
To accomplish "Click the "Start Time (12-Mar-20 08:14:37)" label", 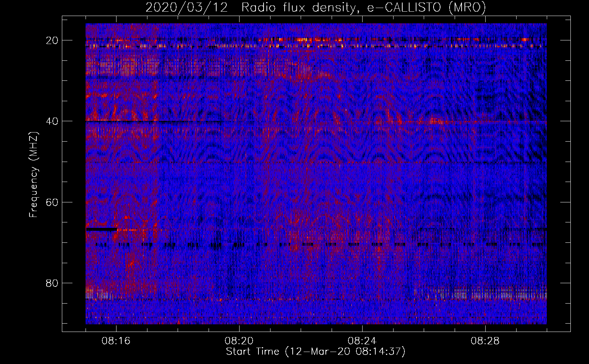I will [x=316, y=352].
